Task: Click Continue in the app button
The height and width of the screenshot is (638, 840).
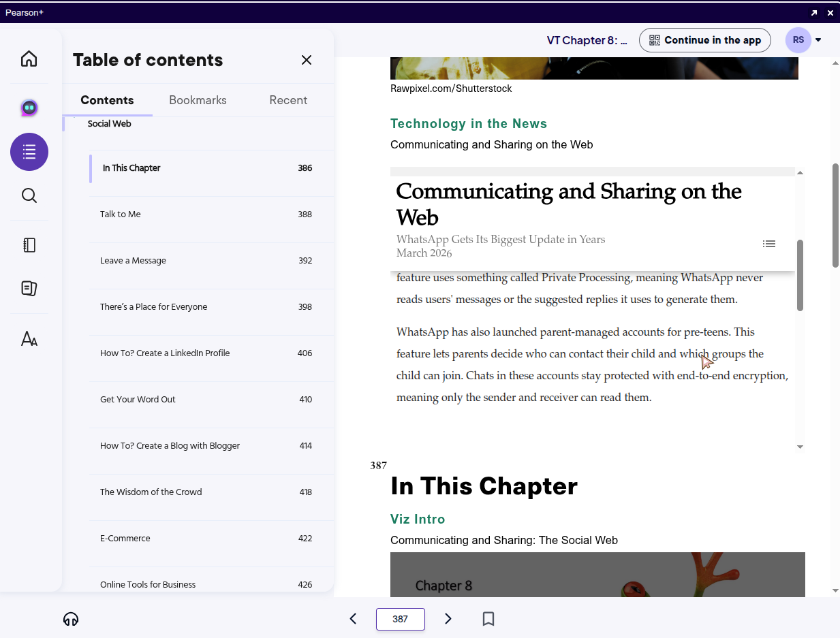Action: point(704,40)
